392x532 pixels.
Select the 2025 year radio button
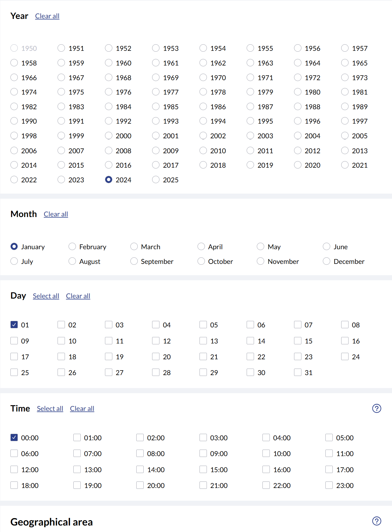pyautogui.click(x=156, y=180)
